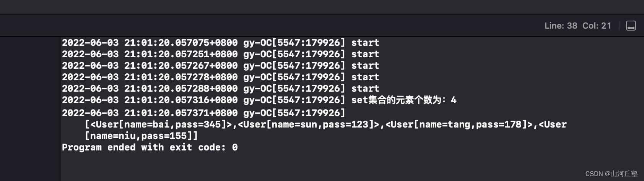Click the name=niu,pass=155 entry

(141, 136)
